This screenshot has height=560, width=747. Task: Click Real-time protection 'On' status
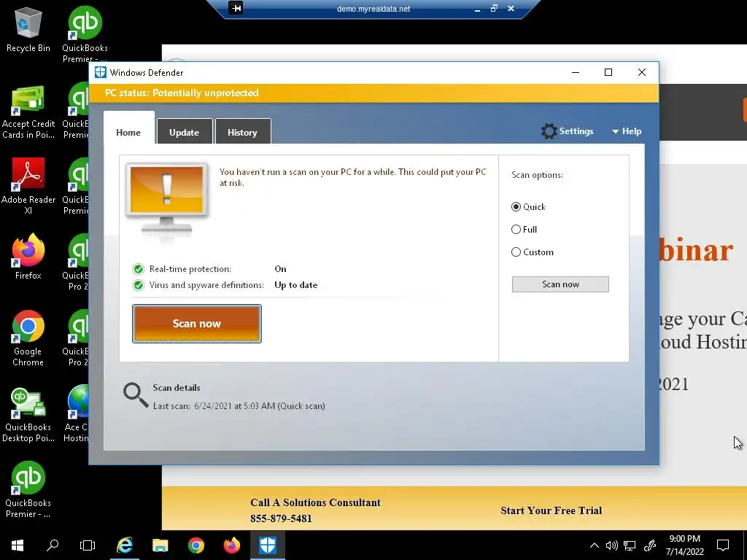point(280,269)
